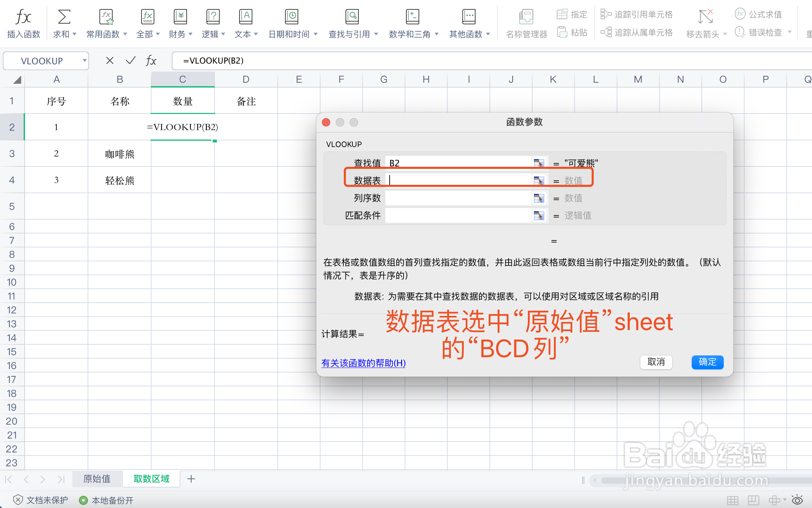Click the Define name (指定) icon
This screenshot has height=508, width=812.
[x=562, y=14]
